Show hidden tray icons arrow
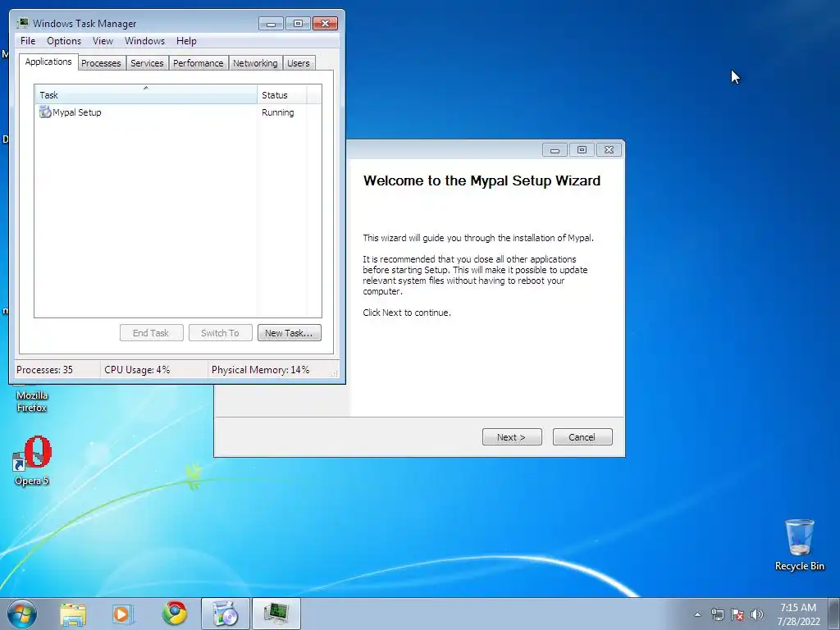Screen dimensions: 840x630 (x=697, y=614)
